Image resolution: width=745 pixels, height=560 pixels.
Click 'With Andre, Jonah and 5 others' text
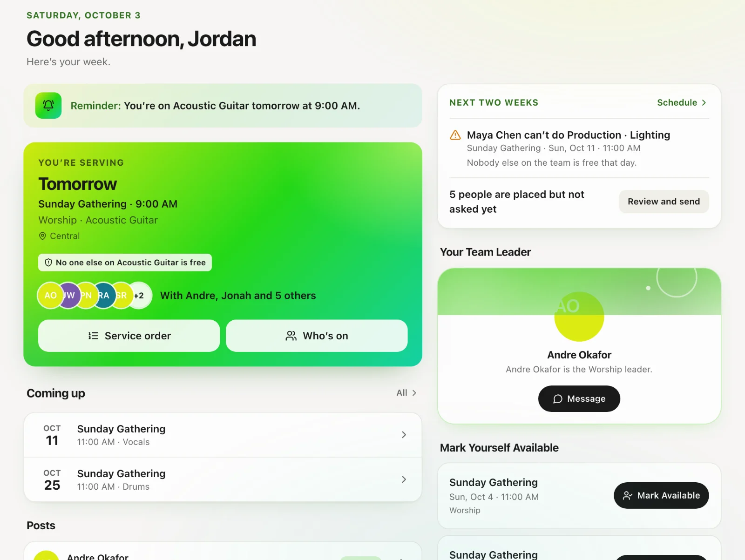238,296
